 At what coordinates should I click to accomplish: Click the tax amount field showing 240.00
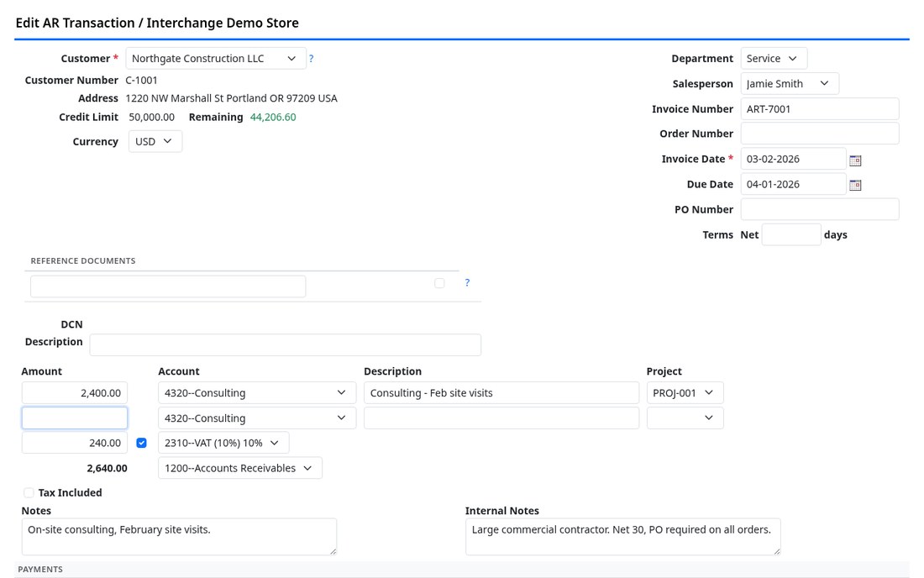tap(74, 443)
